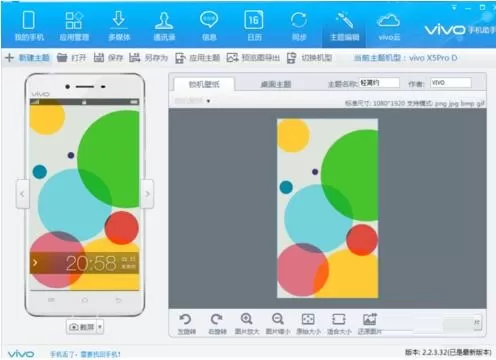Open the Multimedia download section
The width and height of the screenshot is (496, 360).
click(119, 26)
